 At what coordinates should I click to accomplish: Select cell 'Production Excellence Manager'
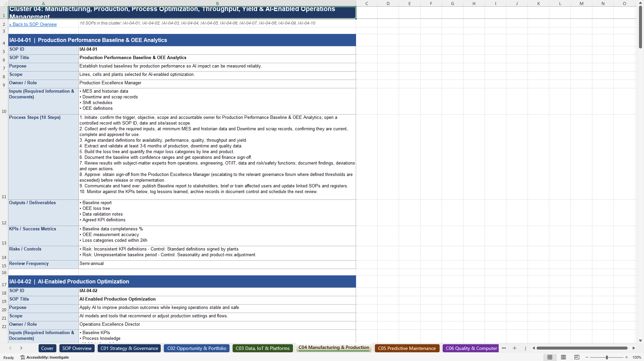[217, 84]
